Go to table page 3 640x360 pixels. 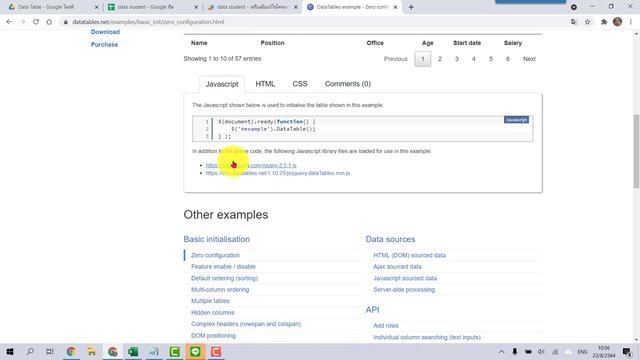[x=457, y=59]
